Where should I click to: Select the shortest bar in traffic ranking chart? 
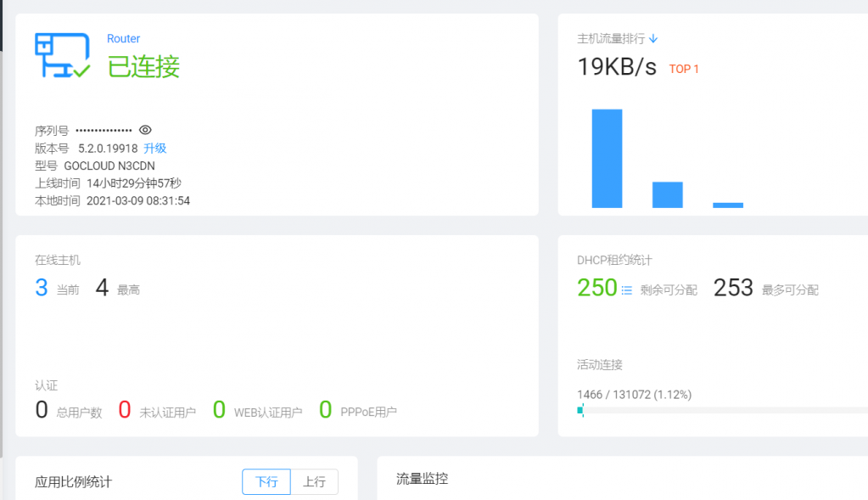pos(727,205)
